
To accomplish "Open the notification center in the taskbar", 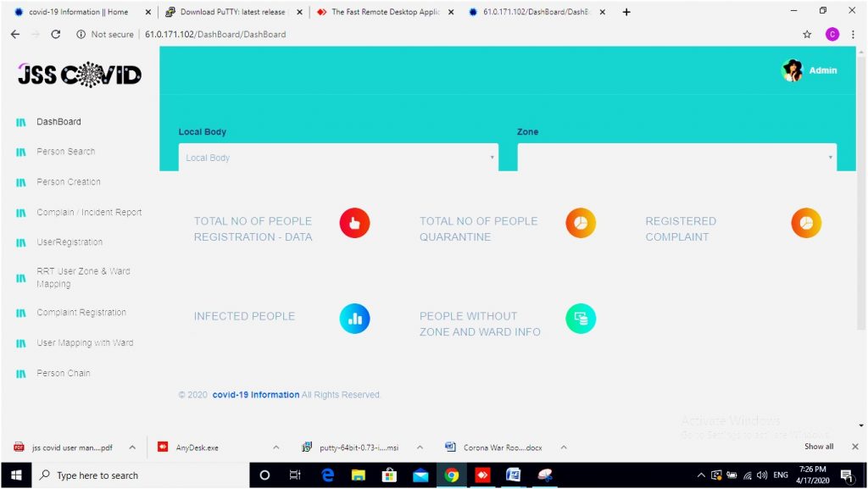I will (x=847, y=475).
